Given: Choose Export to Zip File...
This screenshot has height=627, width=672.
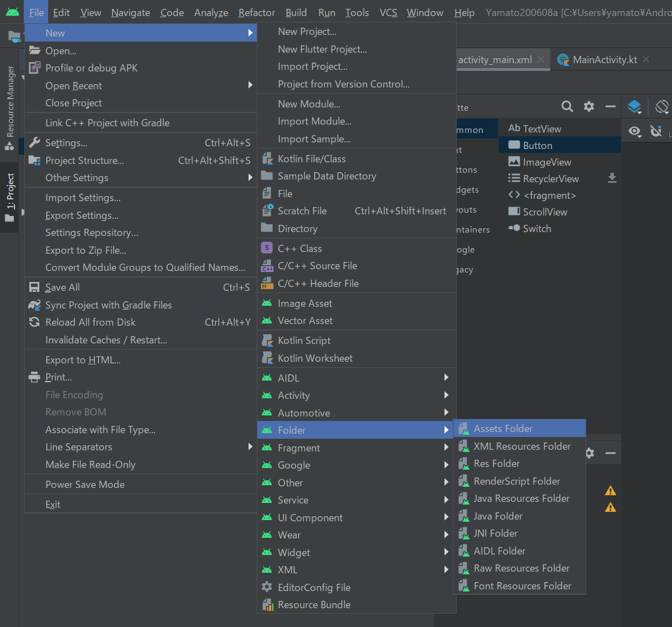Looking at the screenshot, I should (141, 250).
